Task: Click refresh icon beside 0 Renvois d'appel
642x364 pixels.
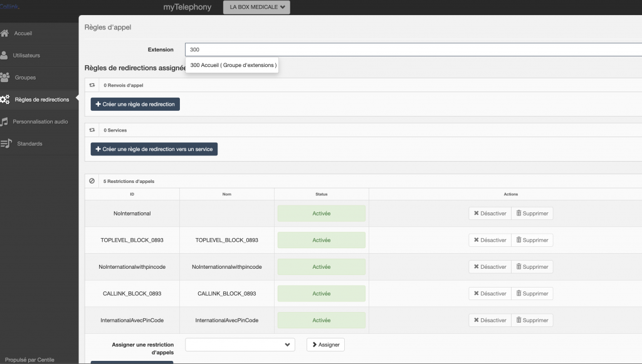Action: pyautogui.click(x=92, y=85)
